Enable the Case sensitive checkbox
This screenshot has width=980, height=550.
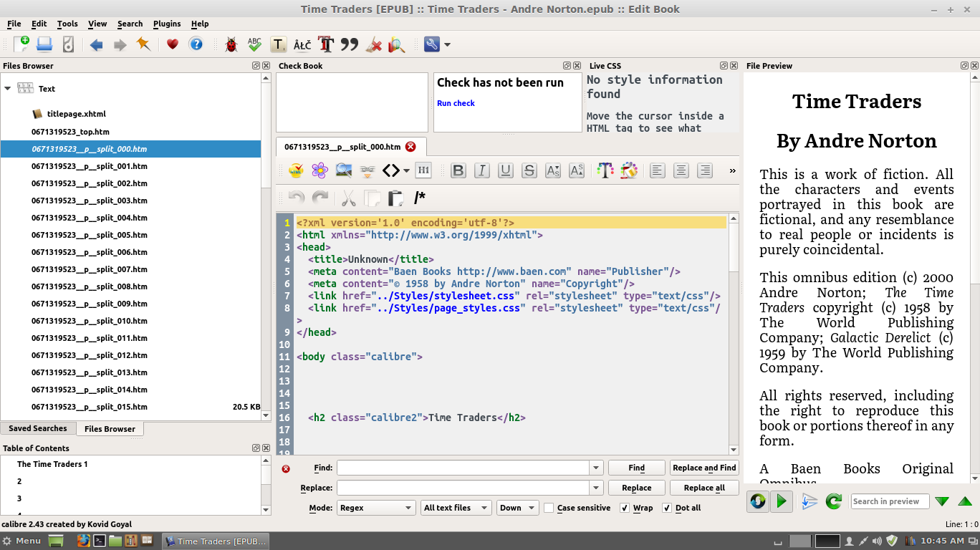click(549, 508)
